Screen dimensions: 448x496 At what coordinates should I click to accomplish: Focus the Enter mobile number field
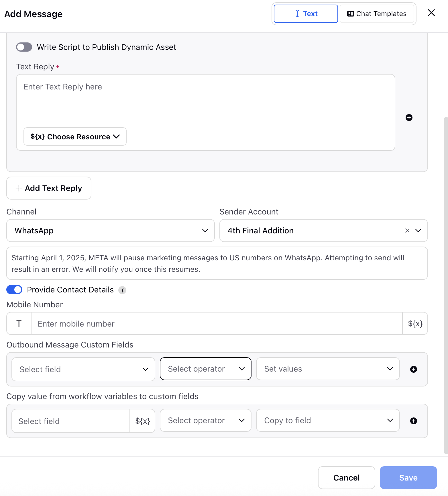pyautogui.click(x=217, y=324)
